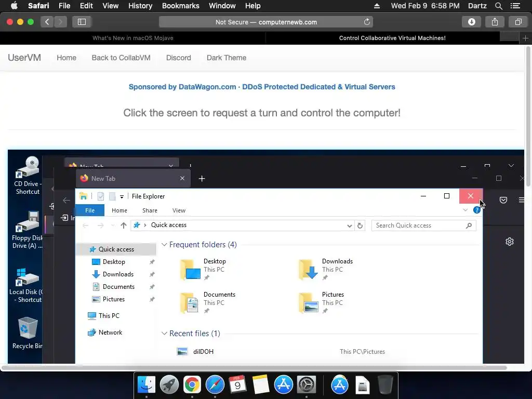Select Network in navigation pane
Viewport: 532px width, 399px height.
(x=110, y=332)
